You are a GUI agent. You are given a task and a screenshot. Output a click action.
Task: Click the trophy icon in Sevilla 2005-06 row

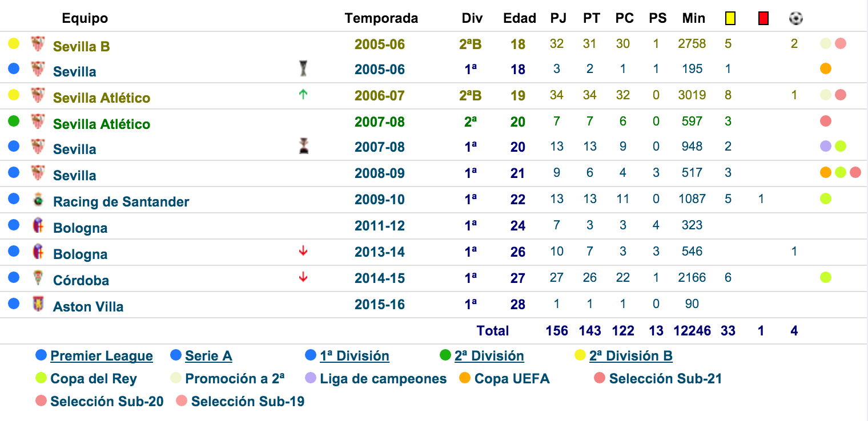pos(303,69)
